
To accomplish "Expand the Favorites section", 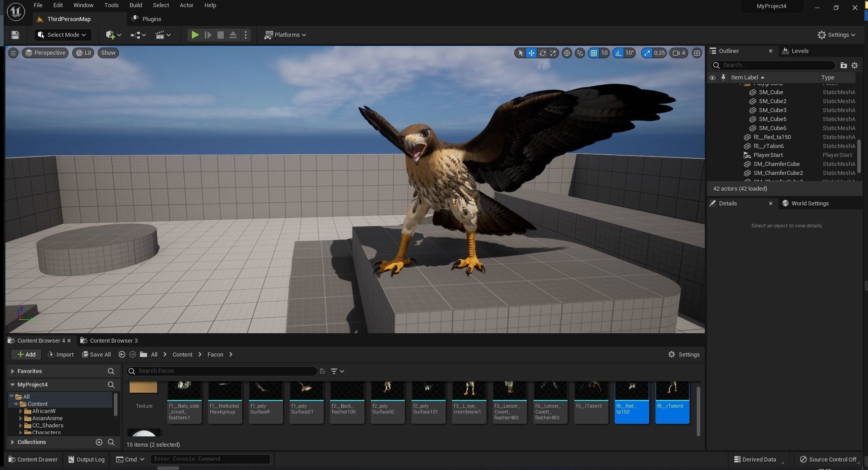I will point(13,371).
